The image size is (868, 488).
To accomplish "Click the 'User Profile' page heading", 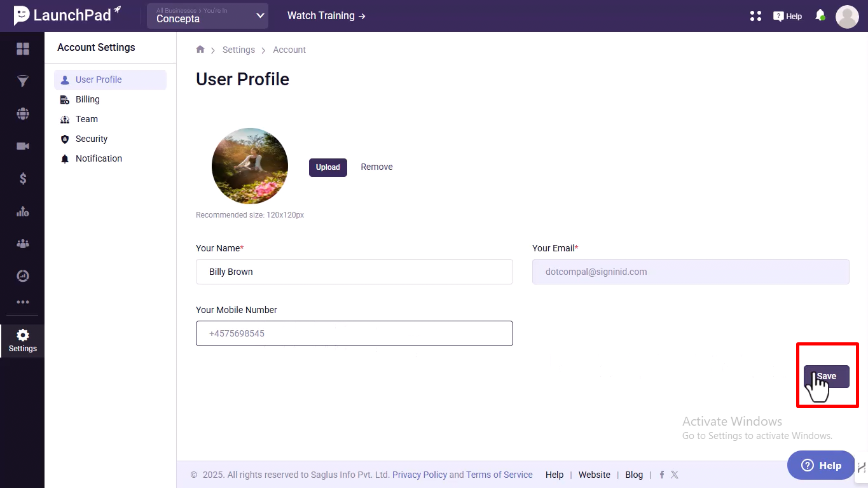I will coord(242,79).
